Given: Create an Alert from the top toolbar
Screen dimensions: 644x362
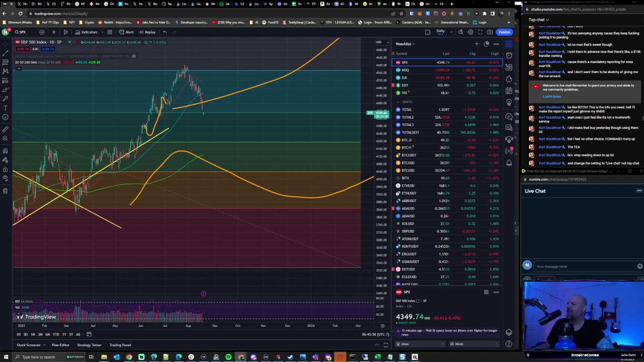Looking at the screenshot, I should (x=126, y=32).
